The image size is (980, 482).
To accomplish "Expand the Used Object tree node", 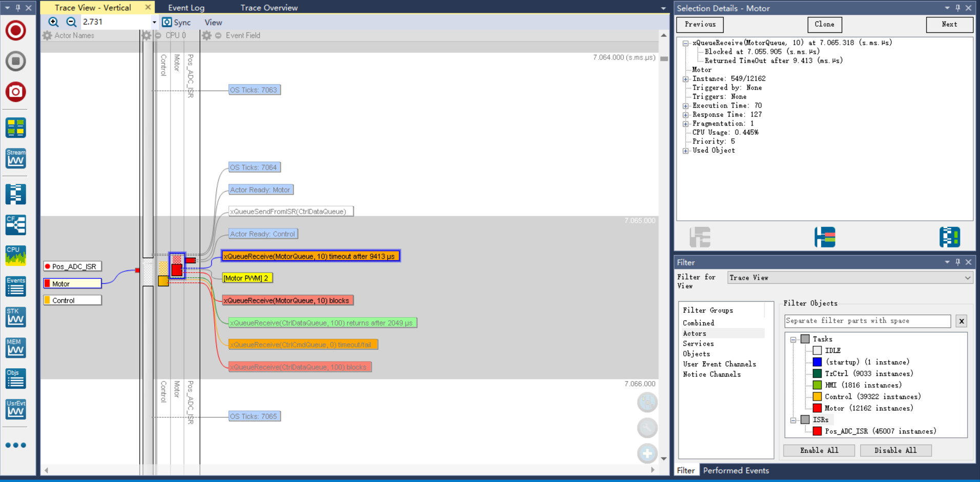I will [x=686, y=151].
